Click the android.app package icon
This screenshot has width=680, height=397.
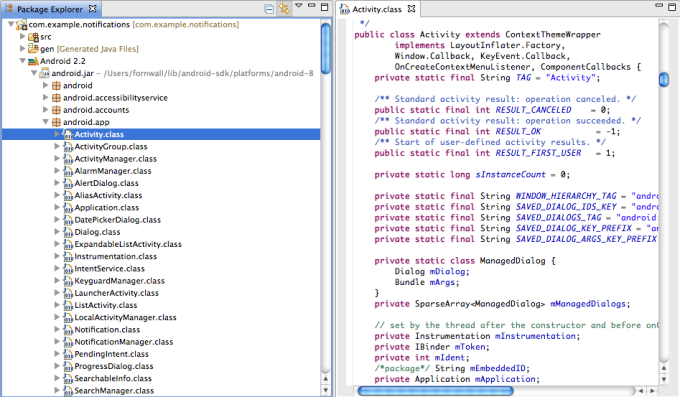pos(56,122)
